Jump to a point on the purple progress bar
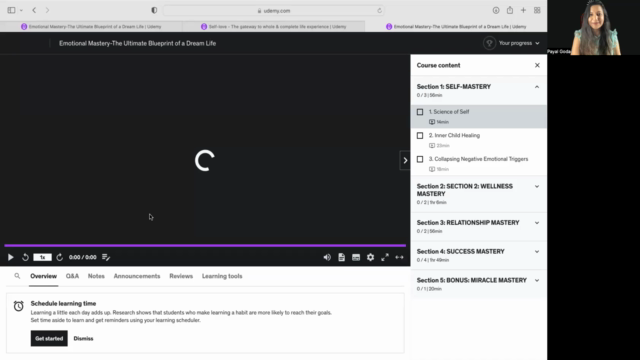The width and height of the screenshot is (640, 360). [205, 246]
